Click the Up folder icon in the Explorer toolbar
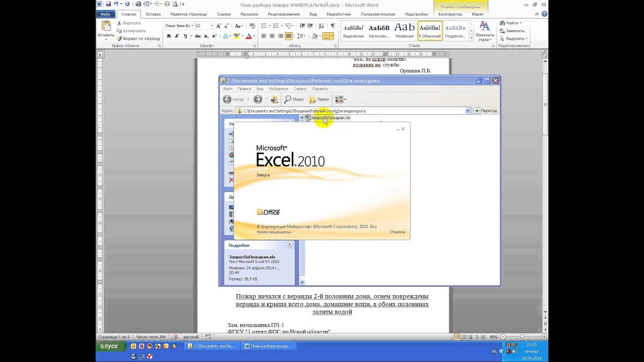 274,100
